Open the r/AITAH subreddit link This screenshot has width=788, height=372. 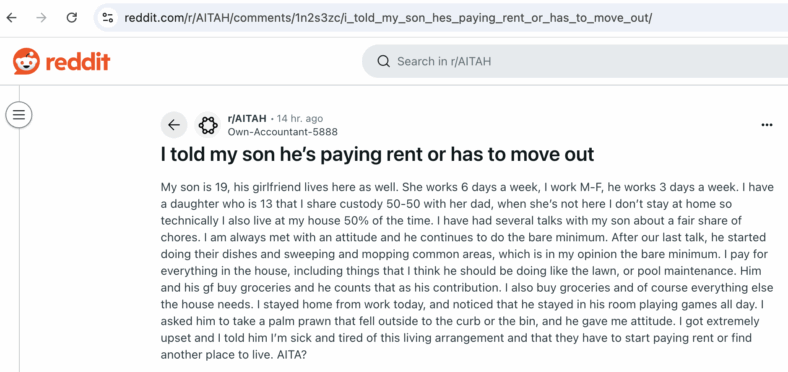tap(247, 119)
